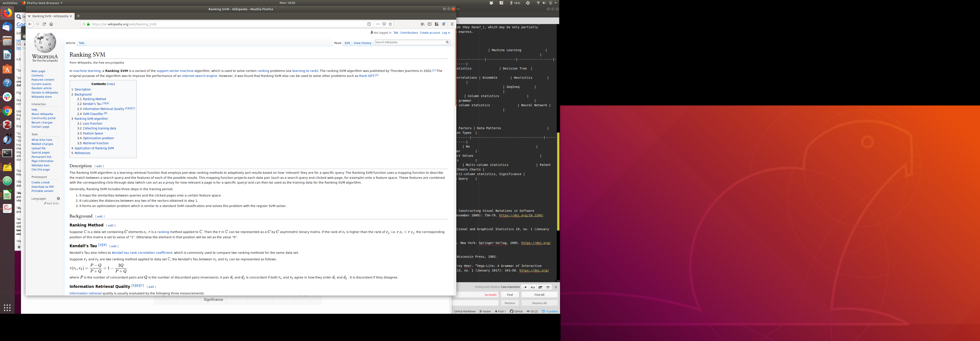Toggle Firefox reader view icon

coord(369,24)
